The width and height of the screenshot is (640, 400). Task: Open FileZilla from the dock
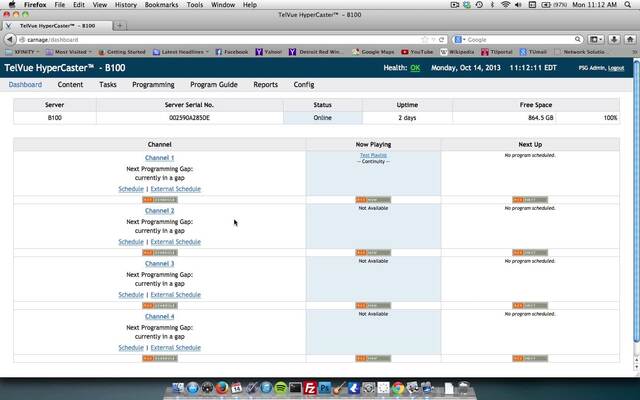pyautogui.click(x=311, y=388)
